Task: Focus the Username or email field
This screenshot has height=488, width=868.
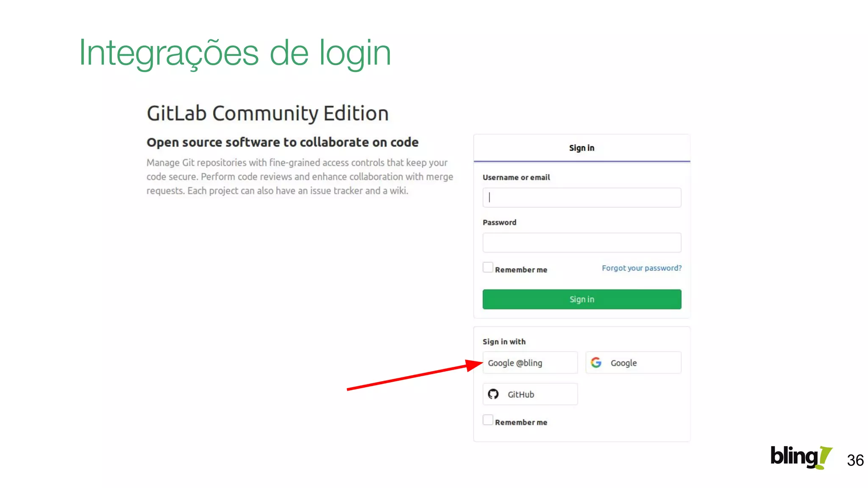Action: [581, 197]
